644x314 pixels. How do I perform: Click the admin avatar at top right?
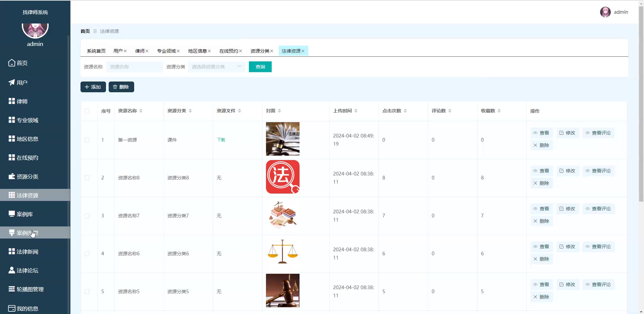pos(605,12)
